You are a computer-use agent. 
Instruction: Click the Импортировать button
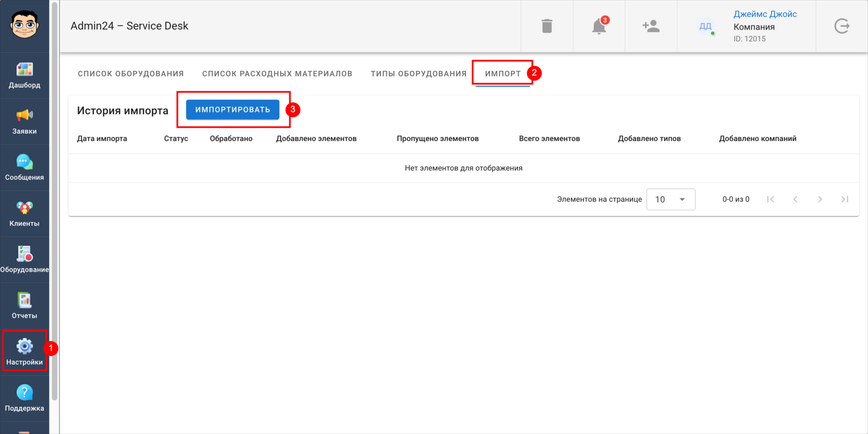pyautogui.click(x=233, y=110)
